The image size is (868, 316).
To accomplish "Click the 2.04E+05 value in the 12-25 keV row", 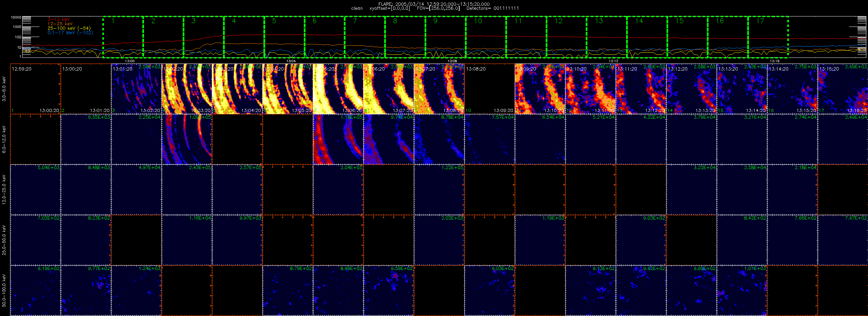I will pos(352,168).
